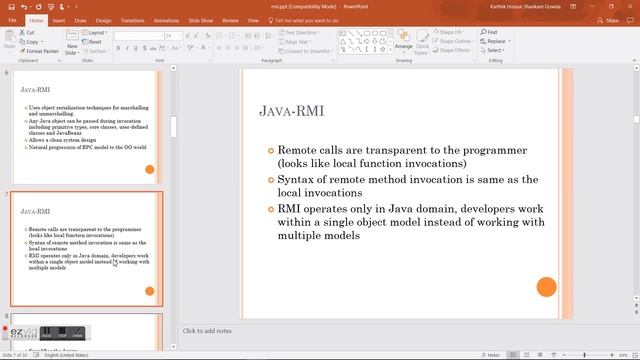Collapse the ribbon
This screenshot has height=360, width=640.
634,60
